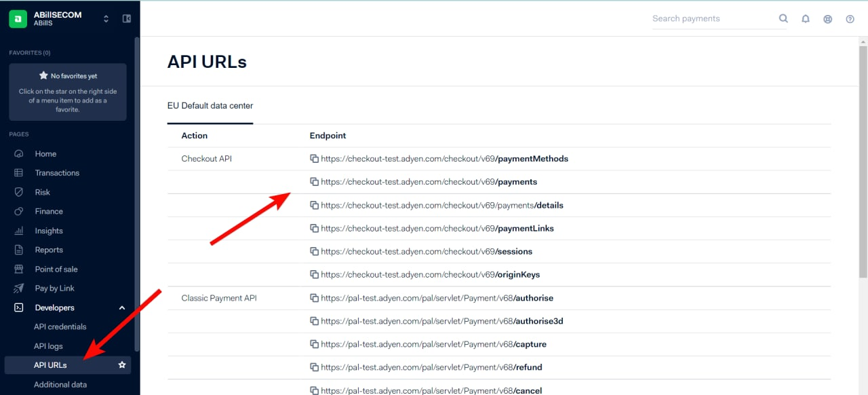Screen dimensions: 868x395
Task: Click the Developers terminal icon
Action: (x=19, y=307)
